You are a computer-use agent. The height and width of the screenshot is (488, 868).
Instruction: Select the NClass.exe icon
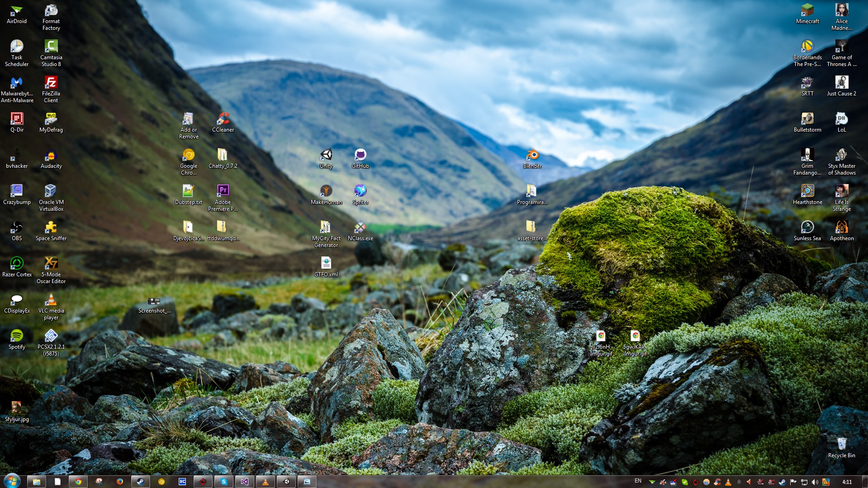(x=360, y=231)
